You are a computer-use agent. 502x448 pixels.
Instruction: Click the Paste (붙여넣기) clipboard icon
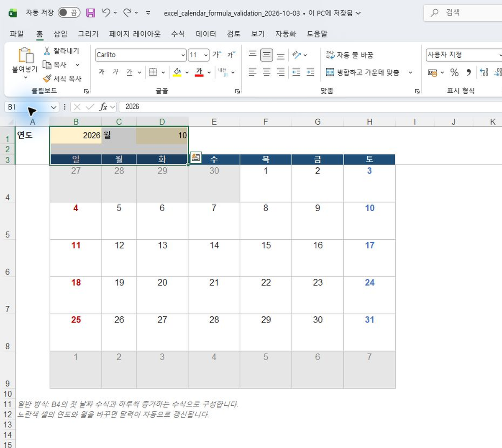[26, 56]
